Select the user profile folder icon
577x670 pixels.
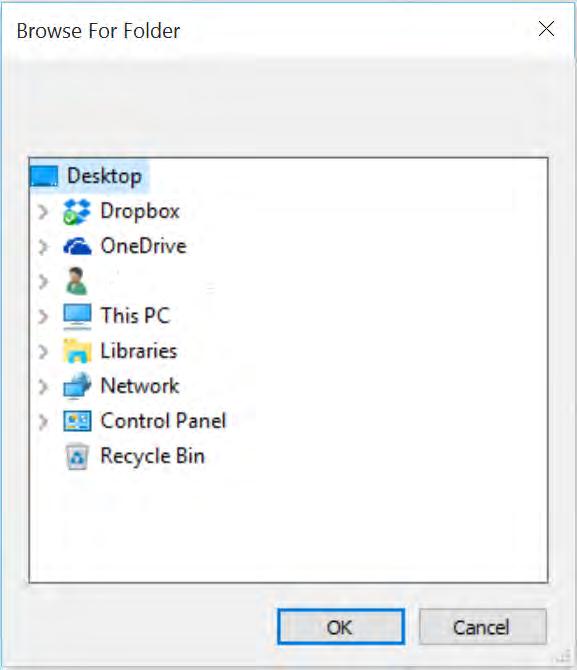coord(77,281)
